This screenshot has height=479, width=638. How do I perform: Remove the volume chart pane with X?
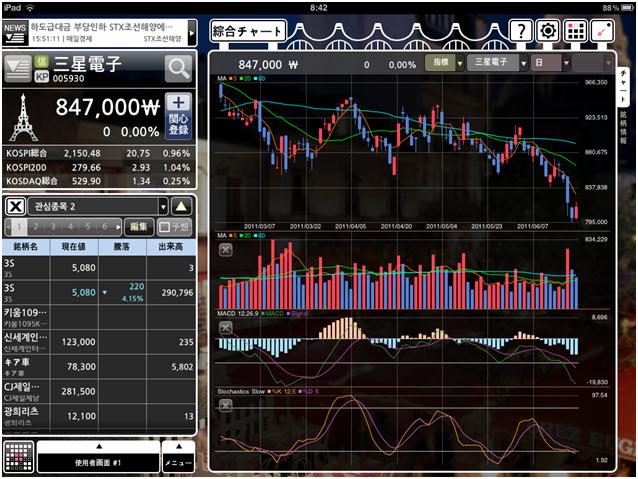[x=226, y=249]
